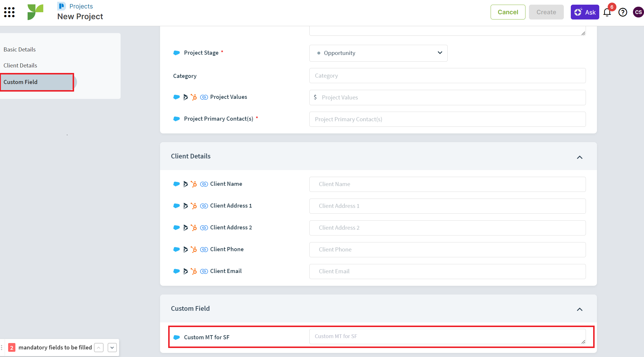Open the Ask assistant
The height and width of the screenshot is (357, 644).
pos(585,12)
